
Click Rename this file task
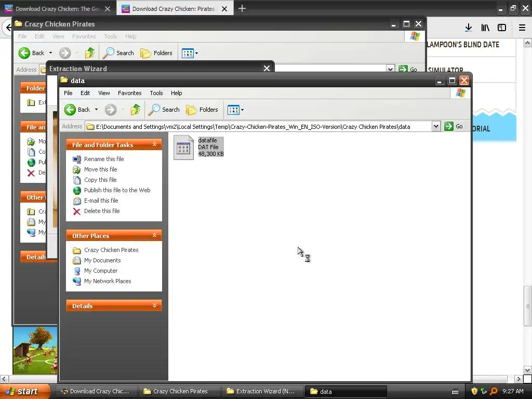[104, 159]
